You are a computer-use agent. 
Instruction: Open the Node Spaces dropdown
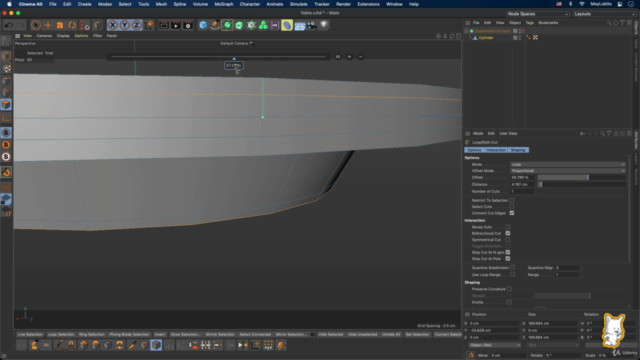538,14
